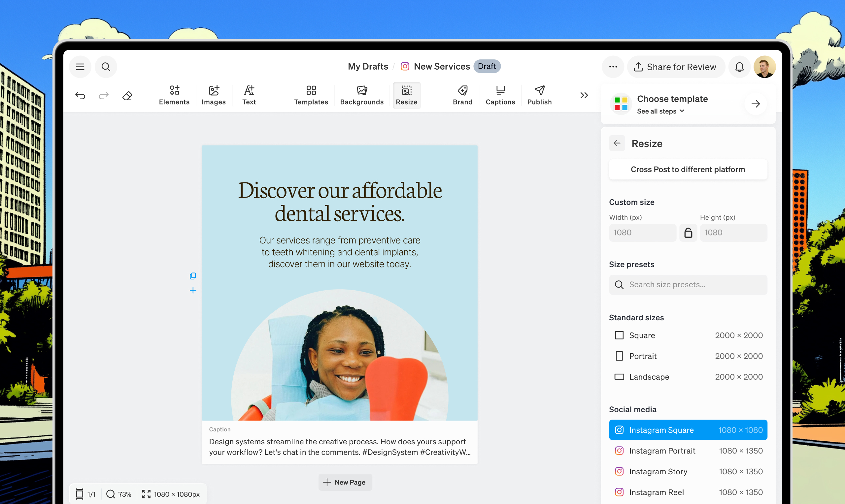
Task: Click the Draft status badge
Action: (x=487, y=66)
